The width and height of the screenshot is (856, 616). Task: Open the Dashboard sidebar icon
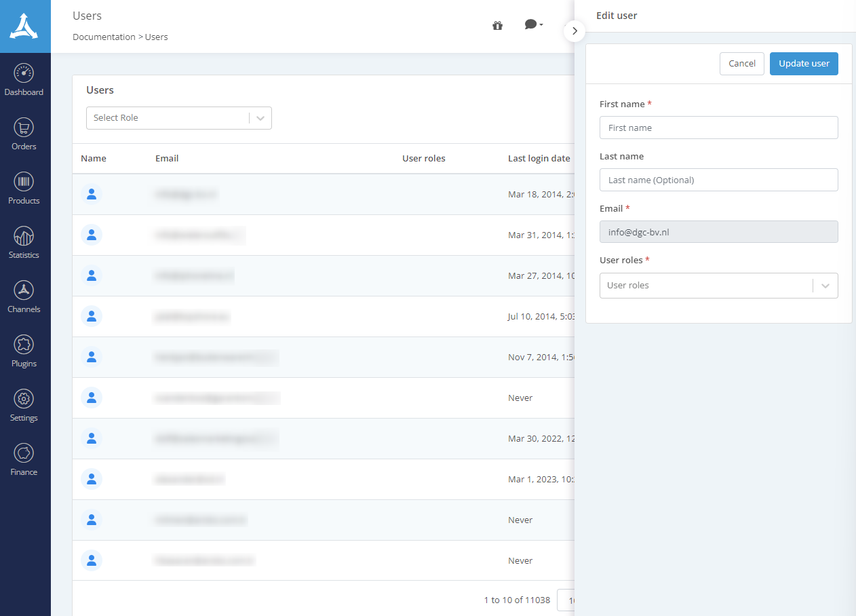[24, 73]
